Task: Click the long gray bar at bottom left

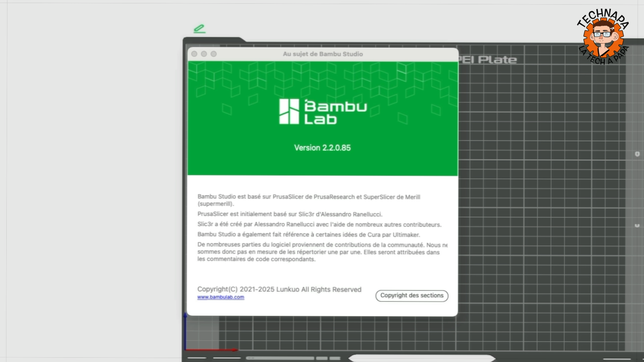Action: tap(280, 358)
